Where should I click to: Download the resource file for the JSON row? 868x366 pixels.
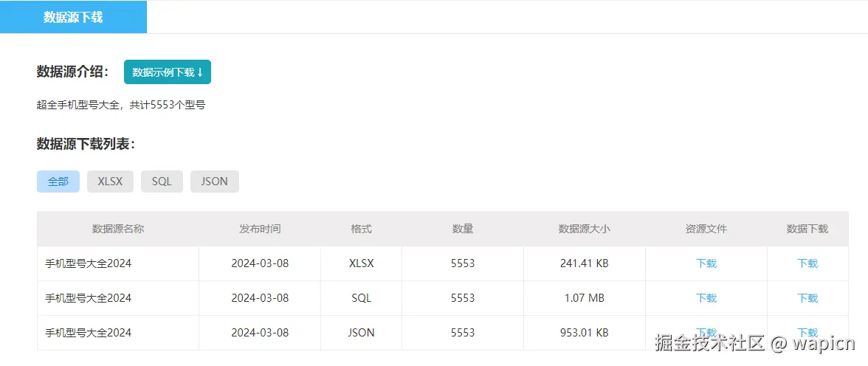pyautogui.click(x=706, y=332)
